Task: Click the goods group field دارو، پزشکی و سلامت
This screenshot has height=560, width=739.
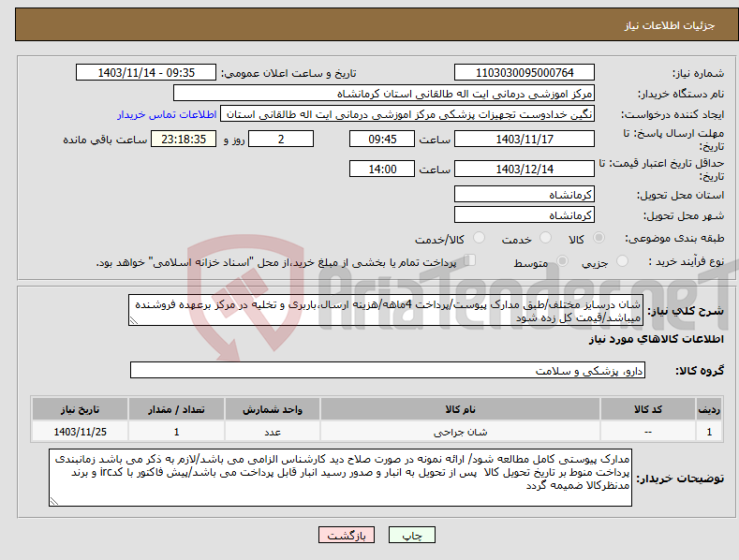Action: pyautogui.click(x=388, y=371)
